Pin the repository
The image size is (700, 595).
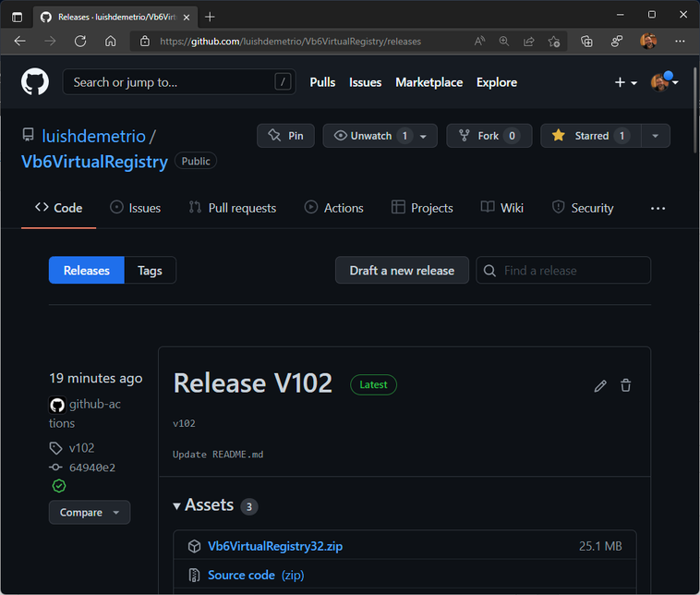point(285,135)
